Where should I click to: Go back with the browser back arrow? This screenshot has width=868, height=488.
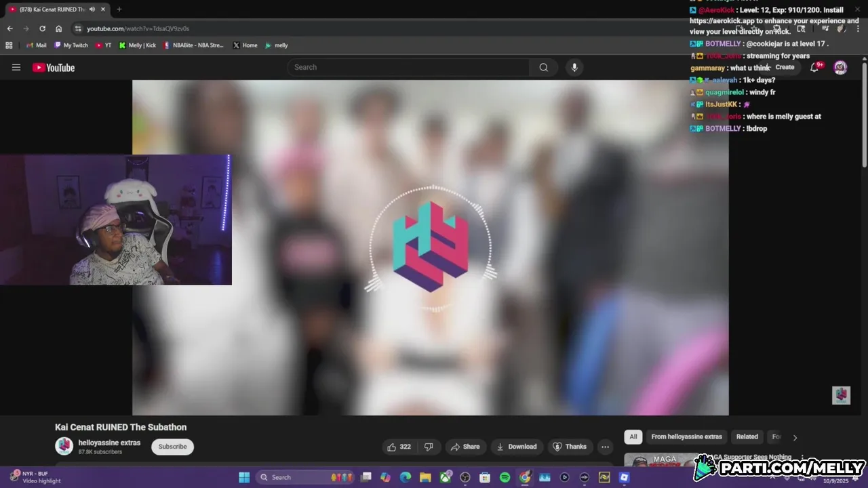point(9,28)
